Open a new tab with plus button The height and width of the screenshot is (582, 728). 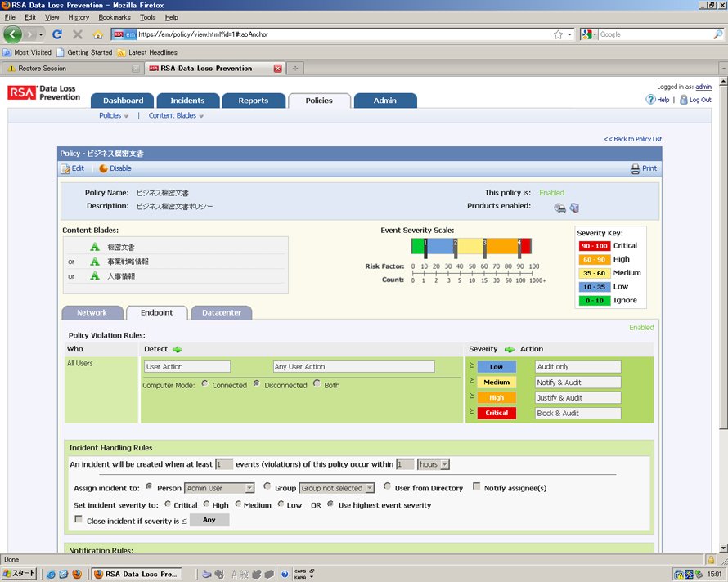click(294, 68)
